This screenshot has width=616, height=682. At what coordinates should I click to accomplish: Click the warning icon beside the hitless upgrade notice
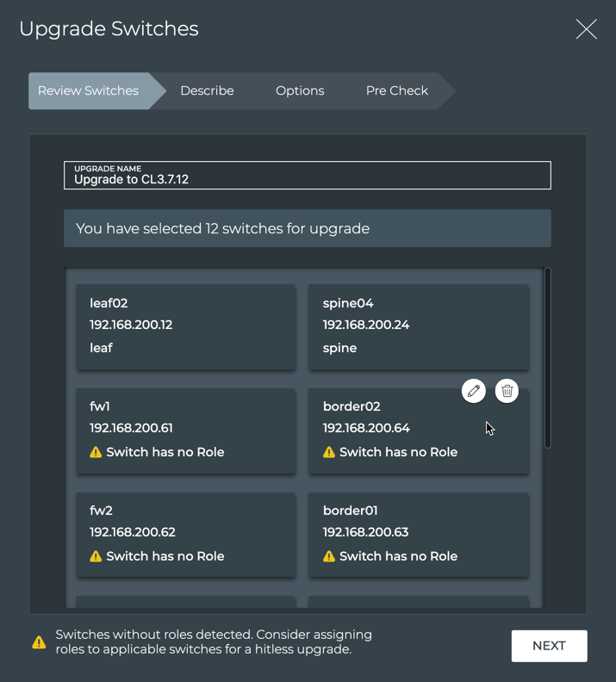coord(39,642)
